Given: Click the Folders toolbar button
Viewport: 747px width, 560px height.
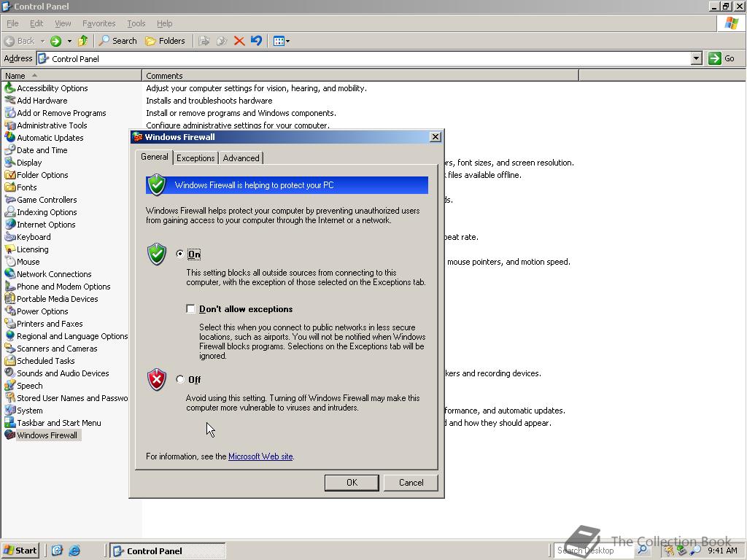Looking at the screenshot, I should click(x=165, y=41).
